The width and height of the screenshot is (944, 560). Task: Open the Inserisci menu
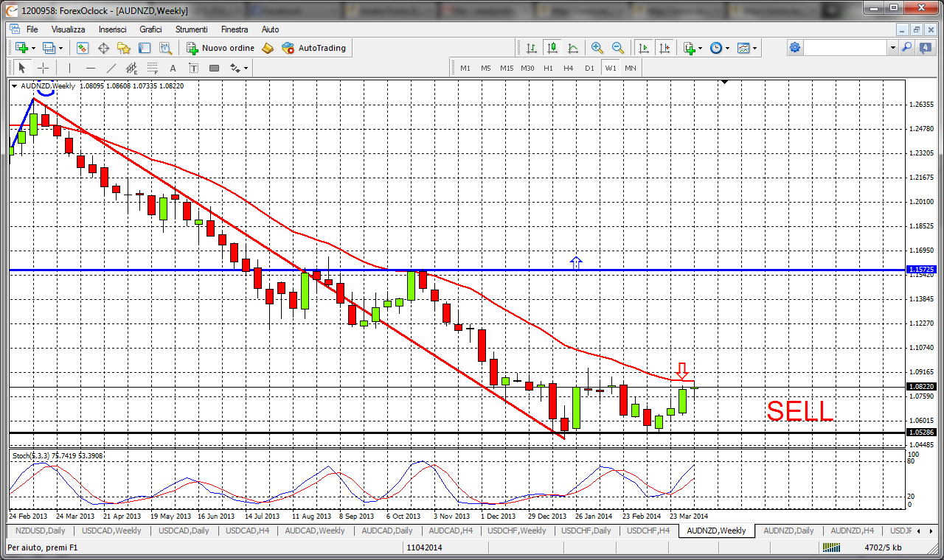point(112,29)
